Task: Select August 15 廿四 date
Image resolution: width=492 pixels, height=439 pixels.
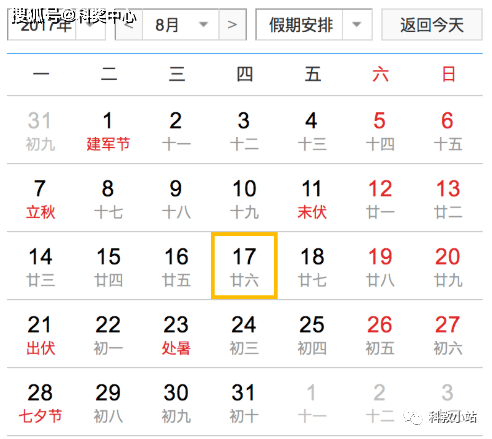Action: point(108,266)
